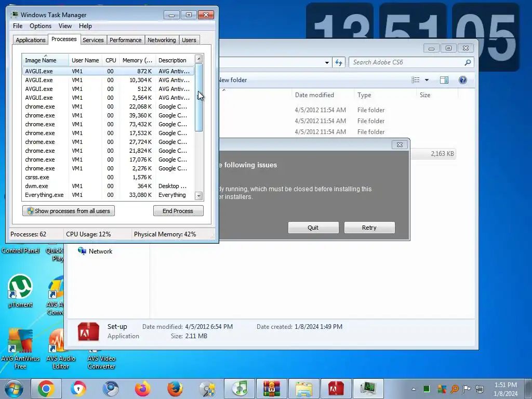The image size is (532, 399).
Task: Click the process list scroll down arrow
Action: point(199,196)
